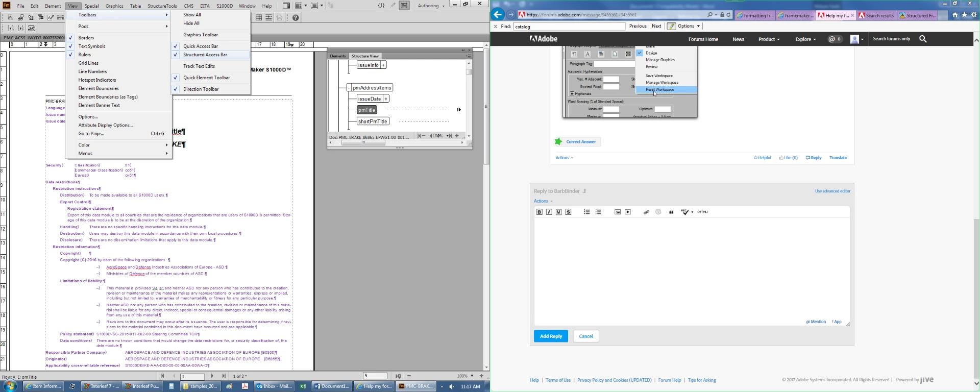The image size is (980, 392).
Task: Switch to the Elements tab in pod
Action: coord(338,56)
